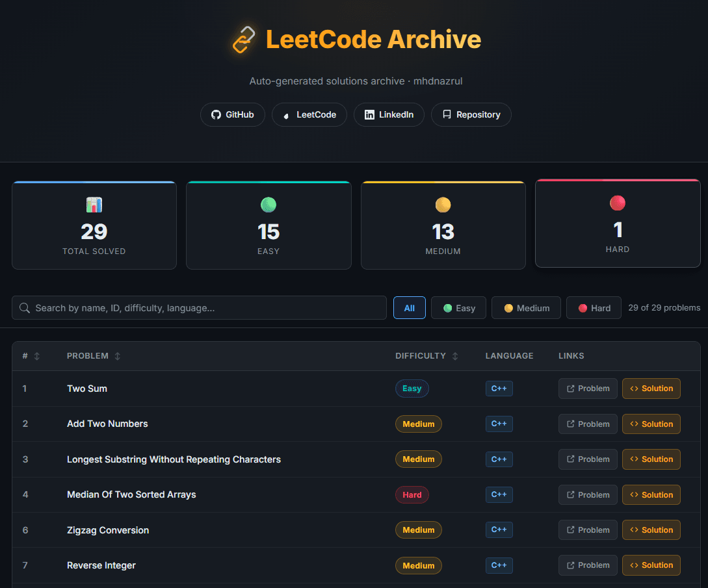This screenshot has width=708, height=588.
Task: Open Problem link for Reverse Integer
Action: coord(588,565)
